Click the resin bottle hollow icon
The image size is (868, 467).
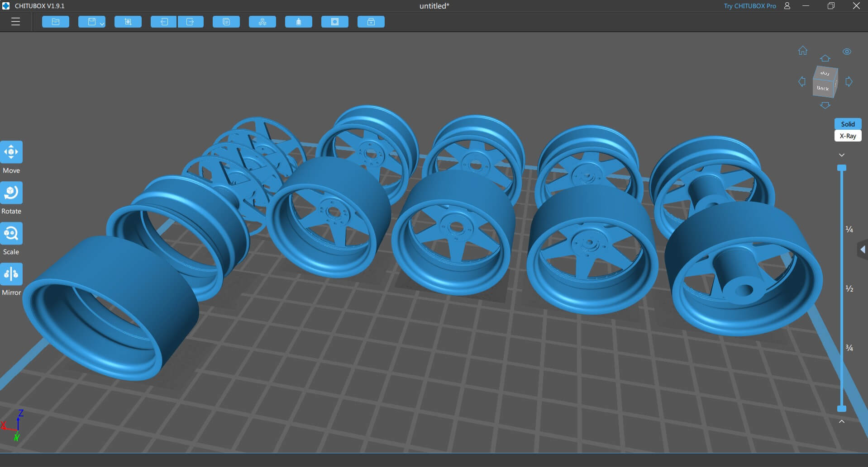point(299,22)
